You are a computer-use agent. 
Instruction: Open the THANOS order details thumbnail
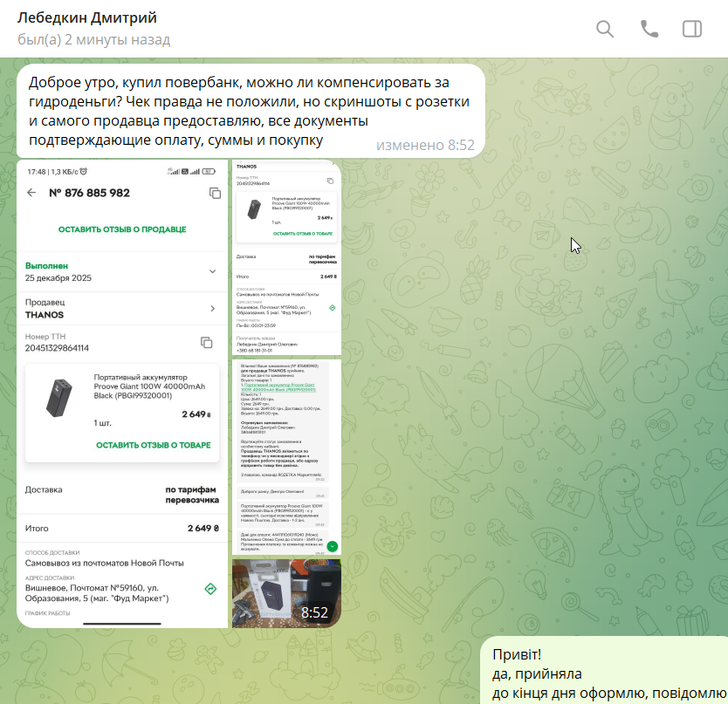(x=286, y=257)
